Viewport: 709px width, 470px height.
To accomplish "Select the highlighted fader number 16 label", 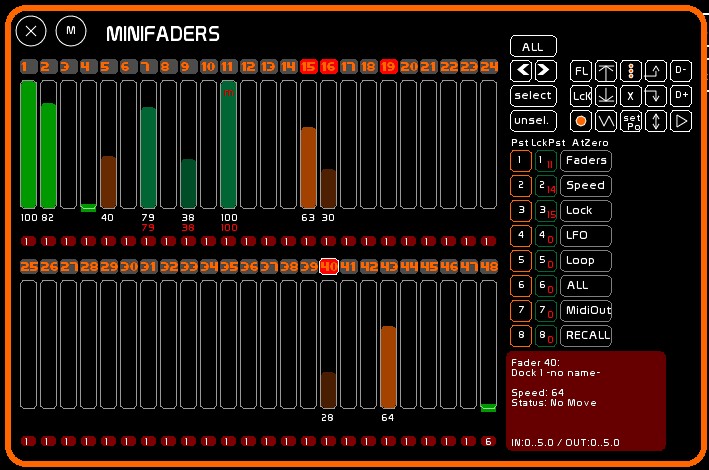I will [x=329, y=66].
